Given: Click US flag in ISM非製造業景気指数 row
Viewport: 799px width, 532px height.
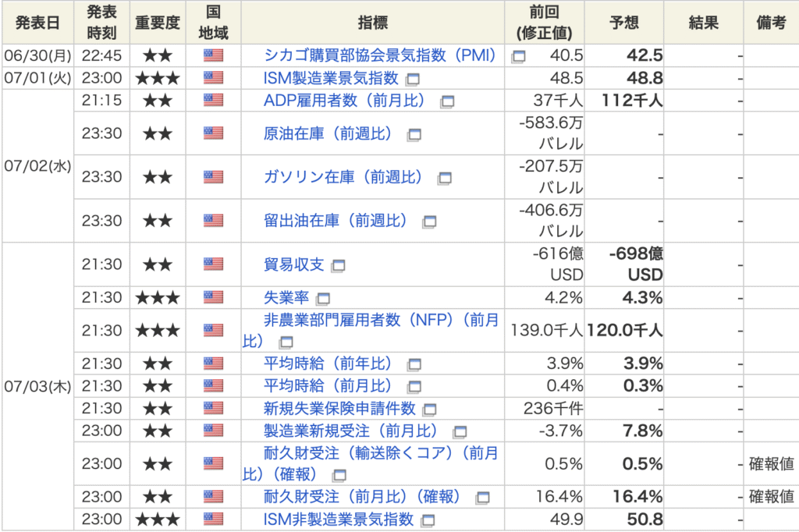Looking at the screenshot, I should pos(214,520).
